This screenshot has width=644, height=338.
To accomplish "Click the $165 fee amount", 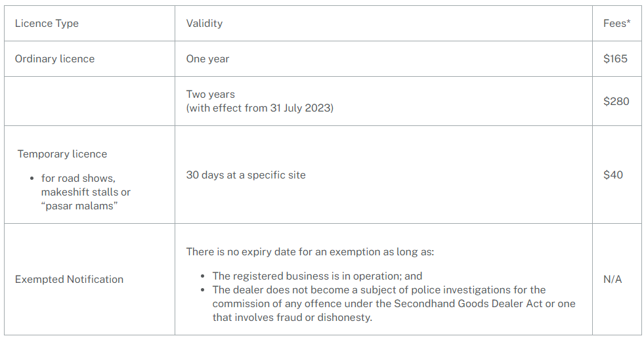I will coord(615,59).
